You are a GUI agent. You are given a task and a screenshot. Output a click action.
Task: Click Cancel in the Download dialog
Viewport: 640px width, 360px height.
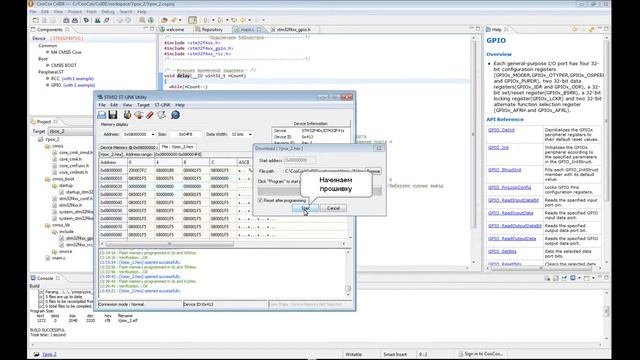(333, 208)
